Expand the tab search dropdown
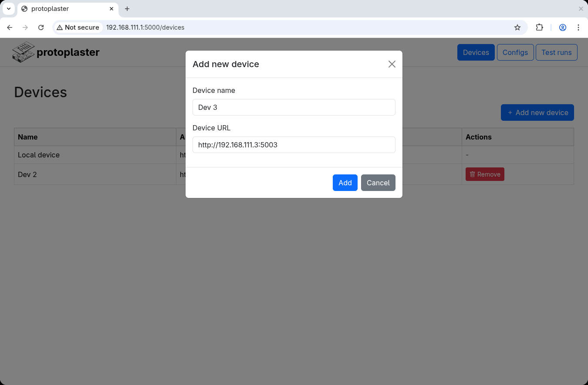 click(9, 9)
